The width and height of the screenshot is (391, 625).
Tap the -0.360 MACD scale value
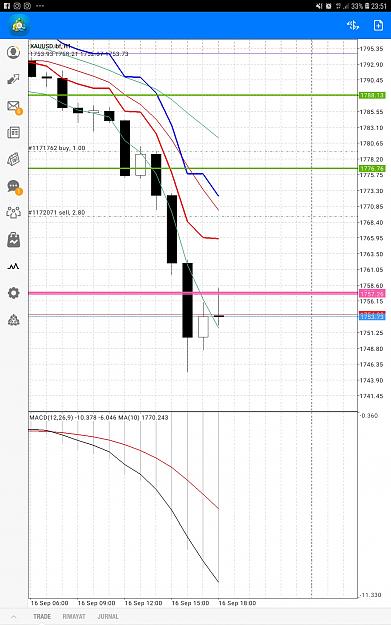368,415
